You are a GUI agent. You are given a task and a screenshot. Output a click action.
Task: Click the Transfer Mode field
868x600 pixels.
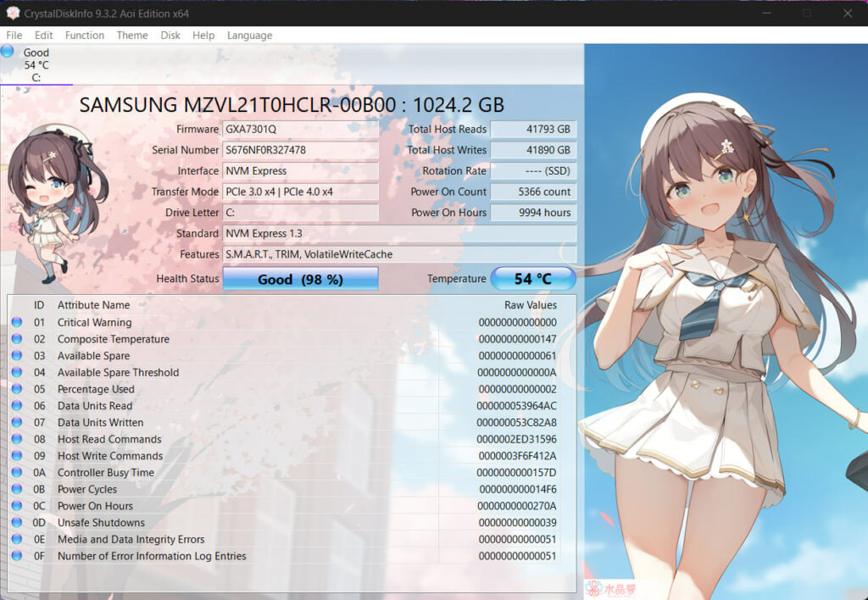click(x=301, y=192)
